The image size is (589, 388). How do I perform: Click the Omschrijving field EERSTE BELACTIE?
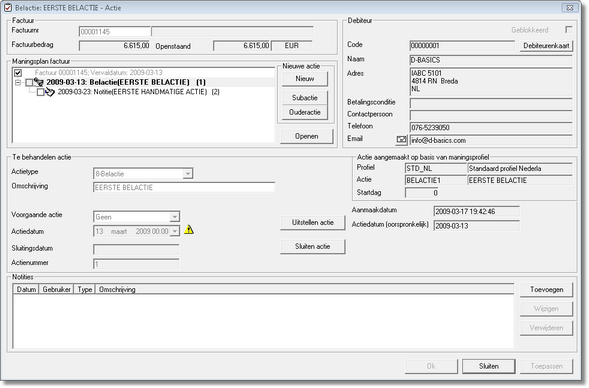[x=184, y=187]
